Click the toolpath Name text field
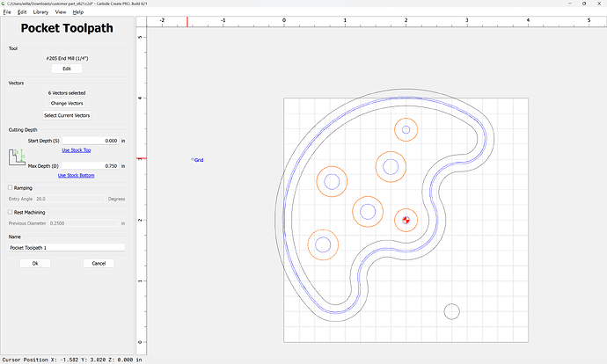This screenshot has width=607, height=364. (x=67, y=248)
